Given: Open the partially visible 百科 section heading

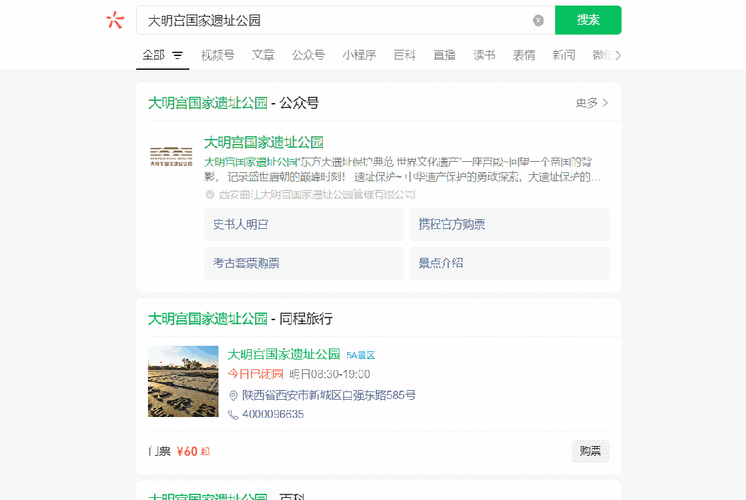Looking at the screenshot, I should [x=226, y=496].
